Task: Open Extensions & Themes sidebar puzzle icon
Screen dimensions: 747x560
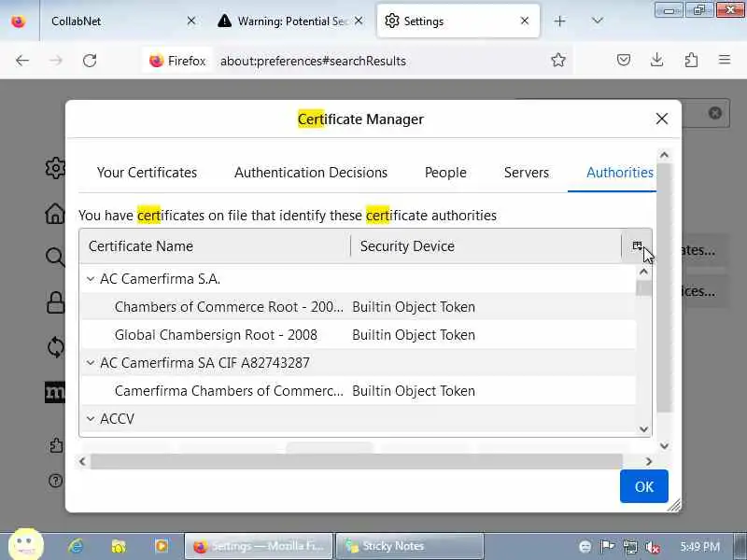Action: [56, 446]
